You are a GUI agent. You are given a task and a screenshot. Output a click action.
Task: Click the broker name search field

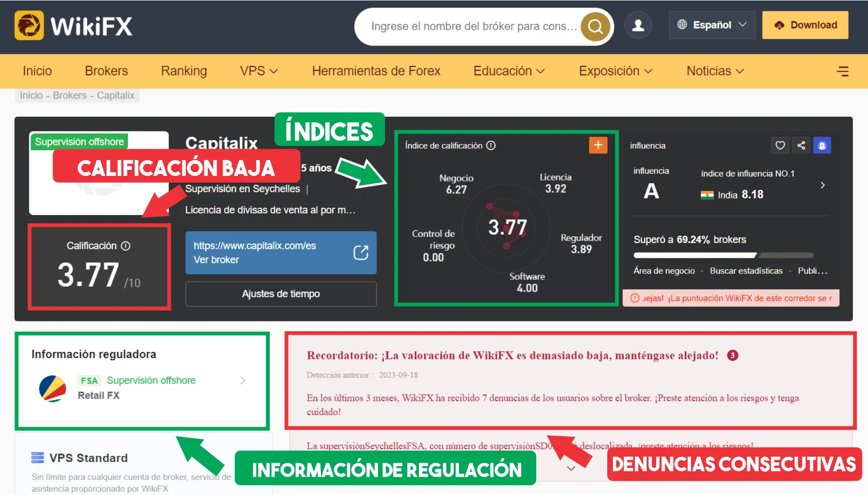tap(474, 26)
